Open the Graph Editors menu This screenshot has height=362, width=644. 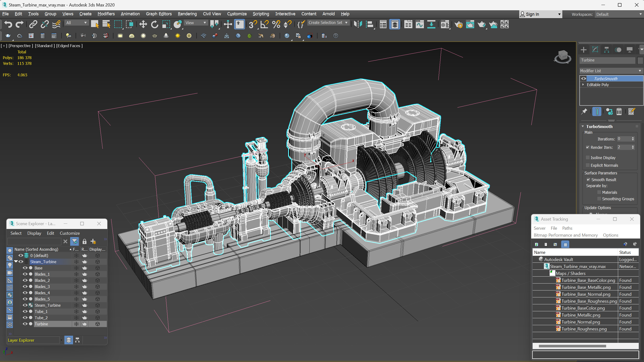click(159, 14)
